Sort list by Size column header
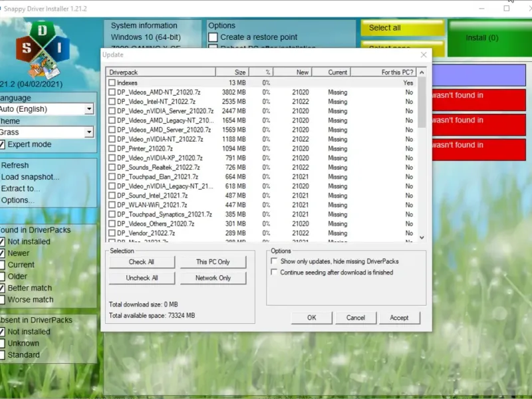 coord(232,72)
